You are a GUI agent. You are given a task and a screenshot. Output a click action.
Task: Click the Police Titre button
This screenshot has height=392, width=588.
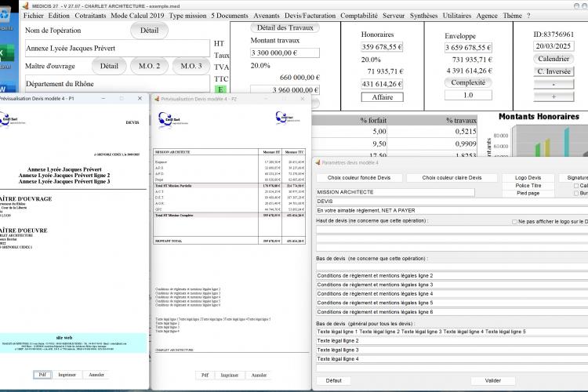(528, 186)
